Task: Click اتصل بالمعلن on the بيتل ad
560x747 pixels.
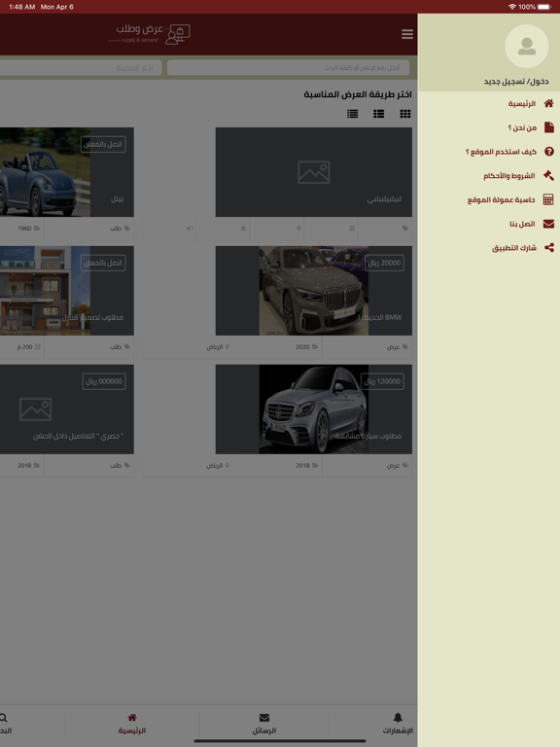Action: [x=103, y=144]
